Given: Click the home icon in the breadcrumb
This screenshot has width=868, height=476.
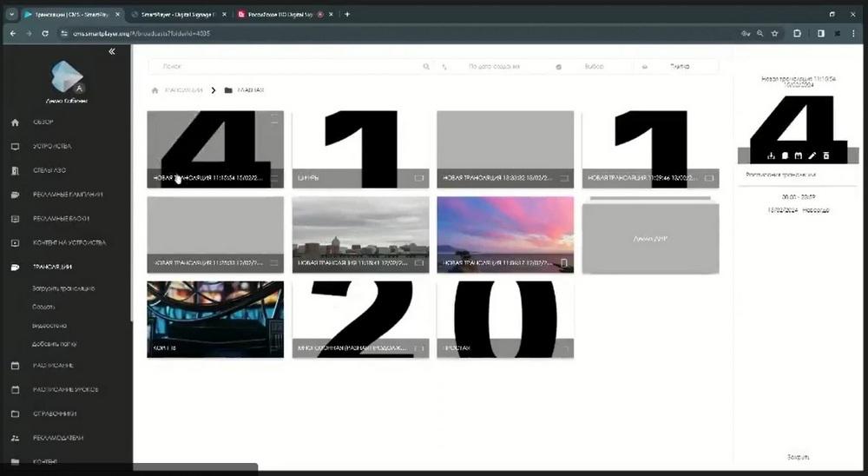Looking at the screenshot, I should tap(155, 90).
